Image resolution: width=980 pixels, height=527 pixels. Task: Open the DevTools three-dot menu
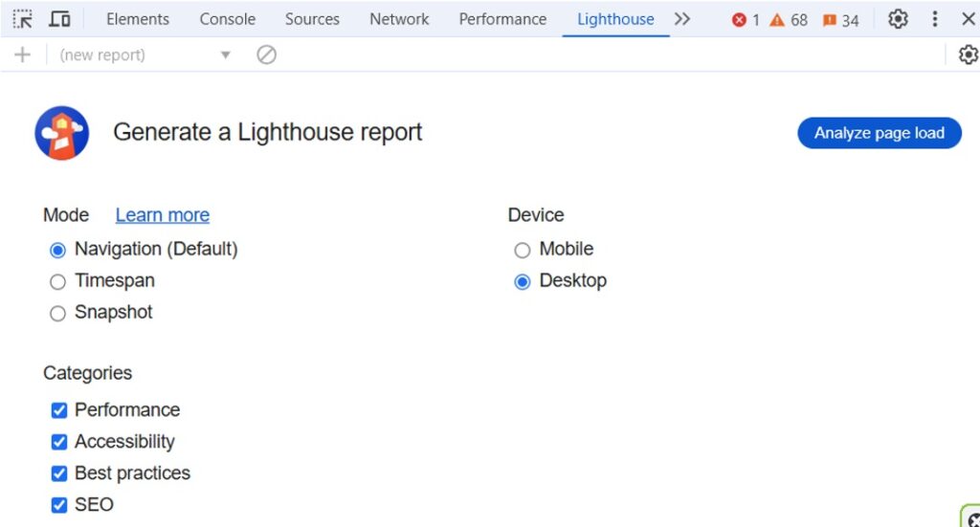[x=935, y=19]
